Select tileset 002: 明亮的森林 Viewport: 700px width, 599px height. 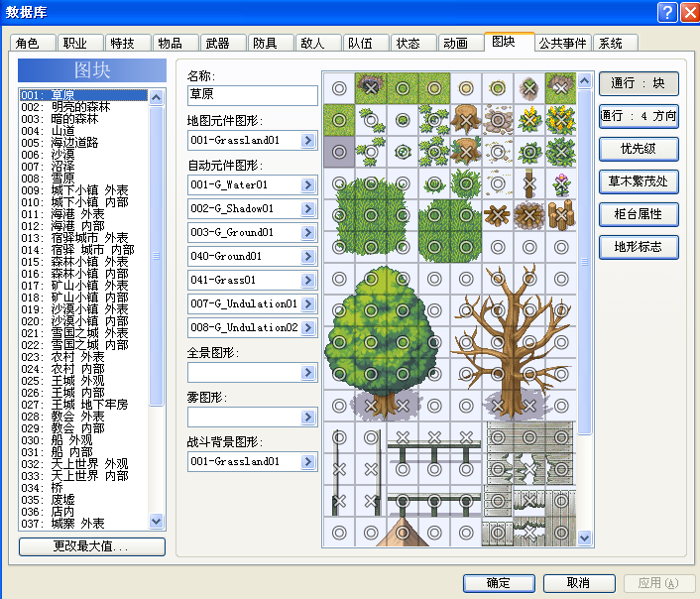[83, 107]
